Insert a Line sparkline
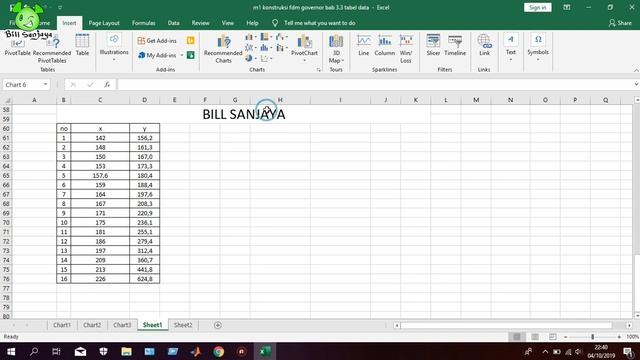 point(364,45)
